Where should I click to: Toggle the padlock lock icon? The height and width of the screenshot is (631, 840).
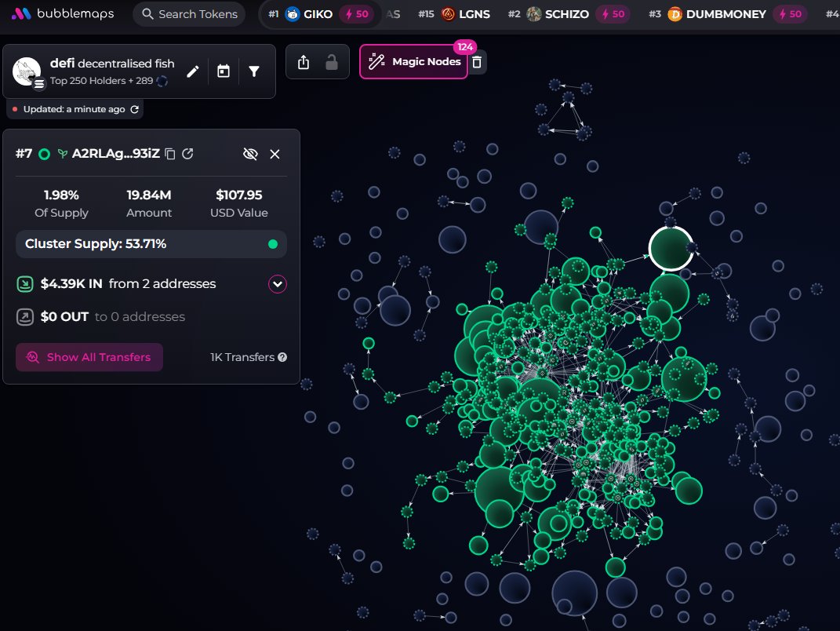(332, 62)
